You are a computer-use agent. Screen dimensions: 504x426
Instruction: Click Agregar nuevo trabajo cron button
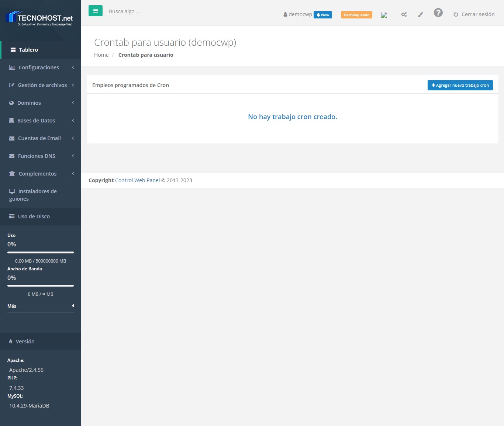[460, 85]
